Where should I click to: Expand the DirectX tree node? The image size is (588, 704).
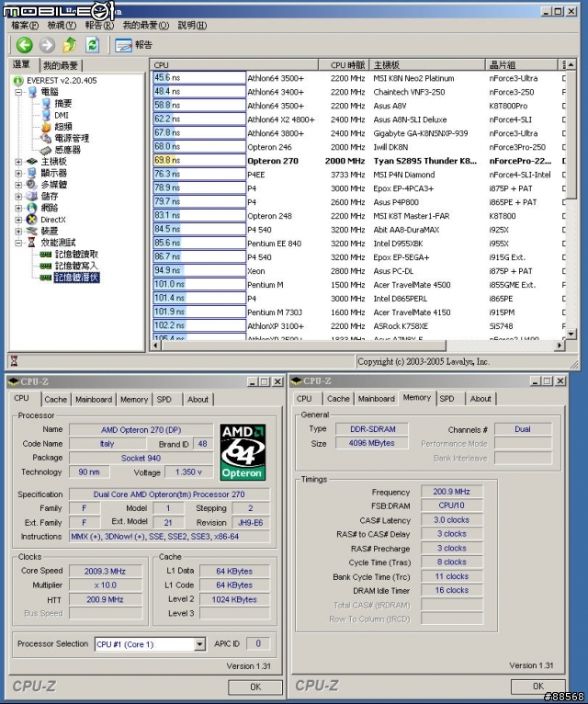(18, 220)
